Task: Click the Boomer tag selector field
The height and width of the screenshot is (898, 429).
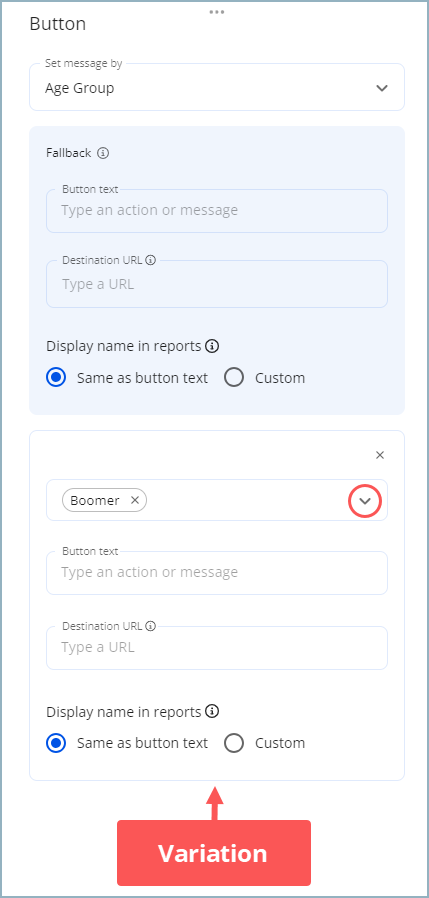Action: pos(217,500)
